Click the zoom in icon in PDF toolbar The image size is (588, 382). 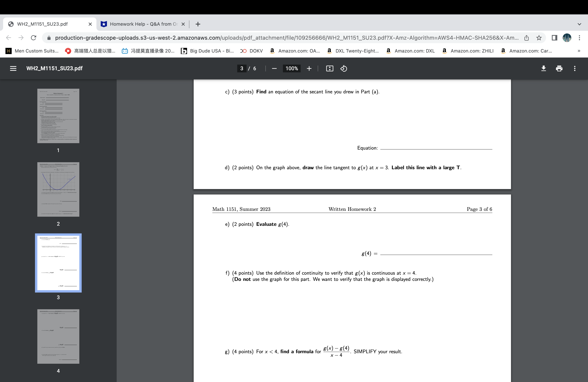pyautogui.click(x=309, y=68)
